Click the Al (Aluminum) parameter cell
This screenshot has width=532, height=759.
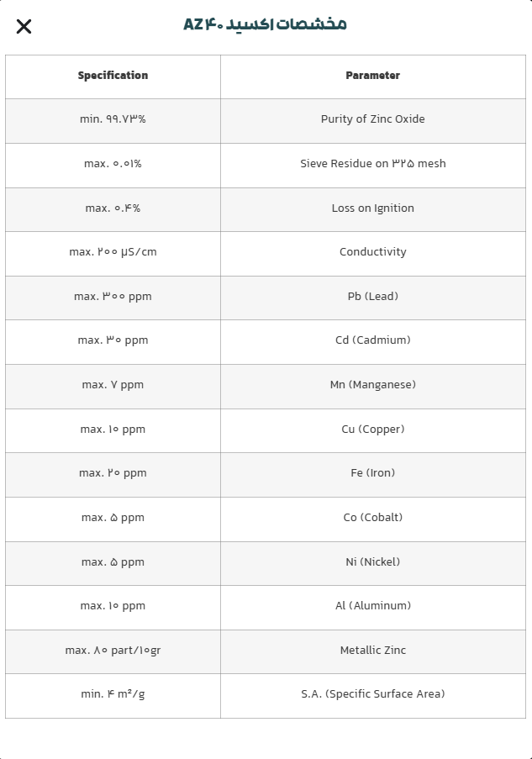(372, 606)
